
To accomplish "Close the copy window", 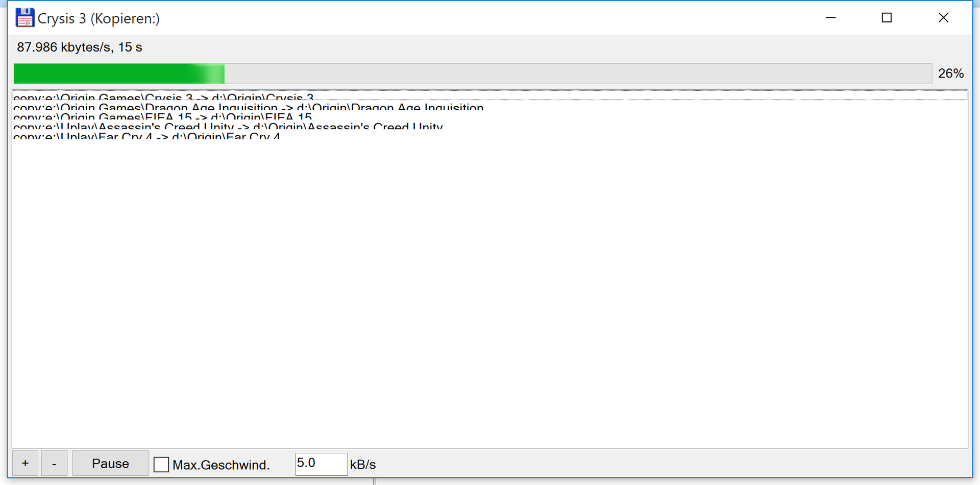I will (x=943, y=18).
